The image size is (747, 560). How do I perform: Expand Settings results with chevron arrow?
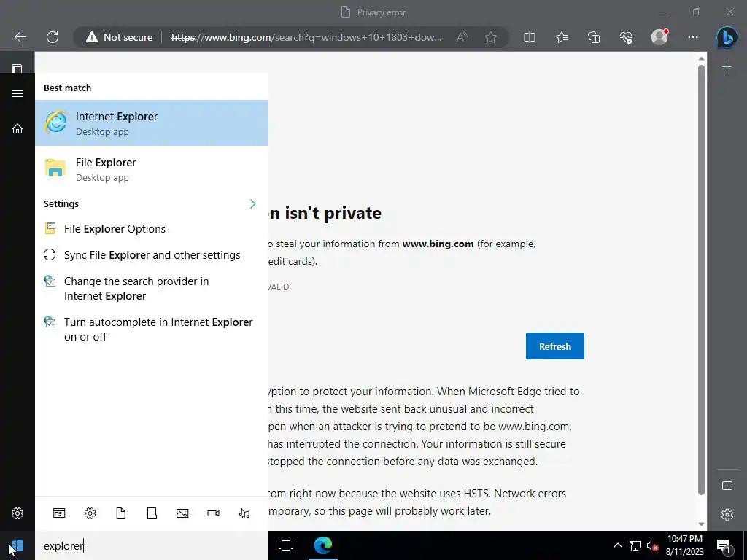[252, 204]
